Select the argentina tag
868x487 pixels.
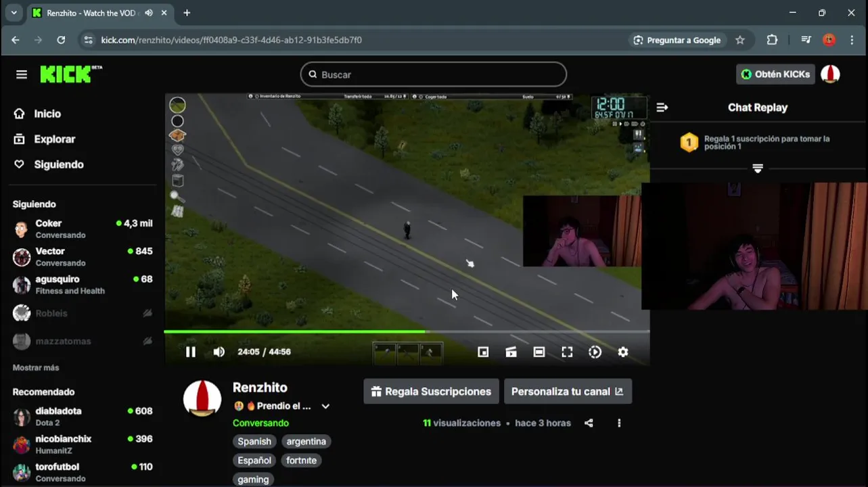[306, 442]
